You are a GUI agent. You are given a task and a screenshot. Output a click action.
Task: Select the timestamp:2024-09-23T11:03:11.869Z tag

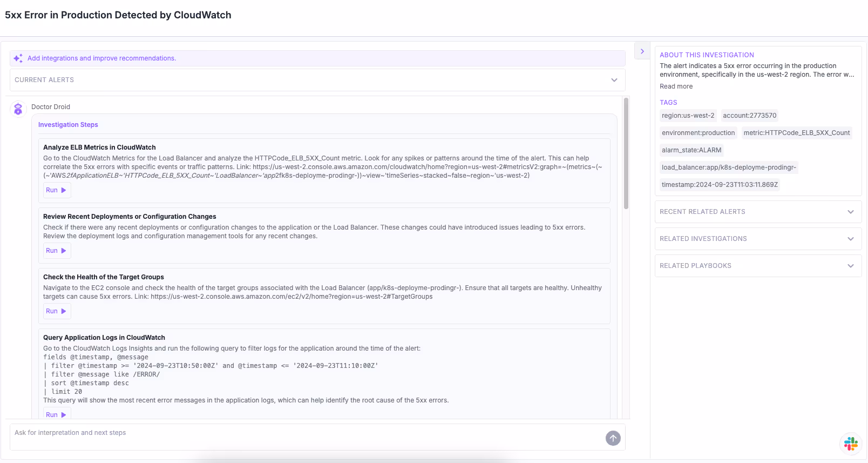(720, 185)
